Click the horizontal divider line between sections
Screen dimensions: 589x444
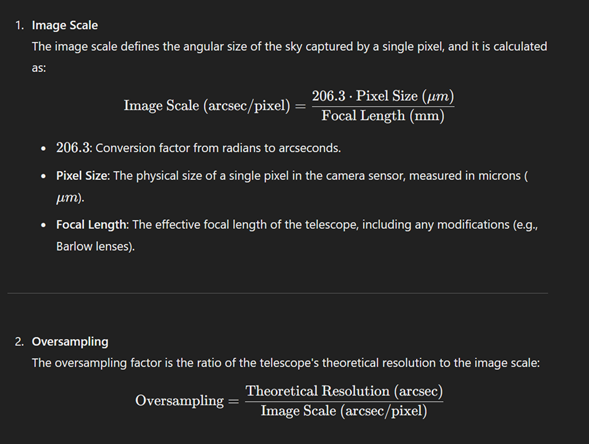tap(278, 293)
